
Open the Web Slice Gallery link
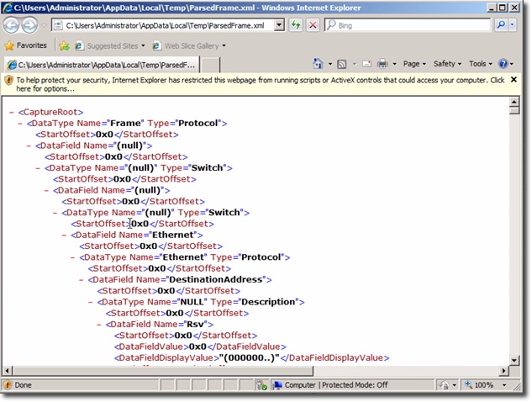coord(186,46)
